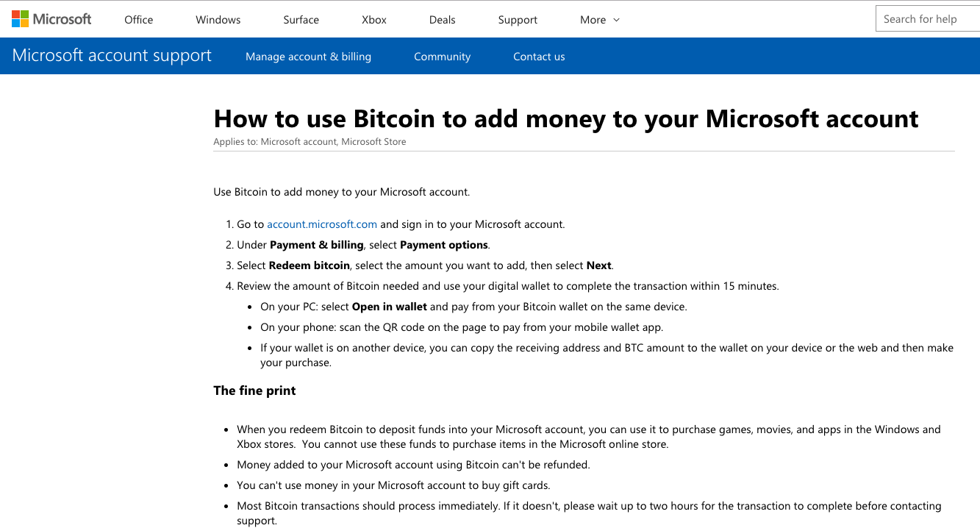Open the Support nav link
This screenshot has width=980, height=528.
coord(518,20)
